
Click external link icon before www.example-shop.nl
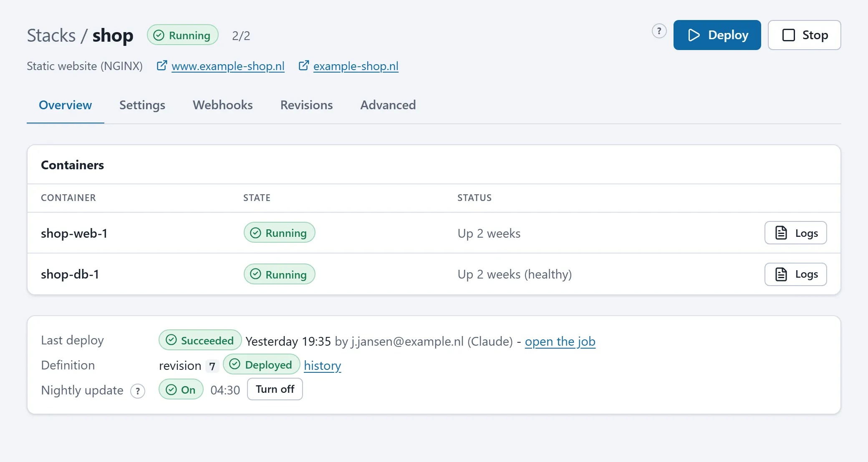162,65
